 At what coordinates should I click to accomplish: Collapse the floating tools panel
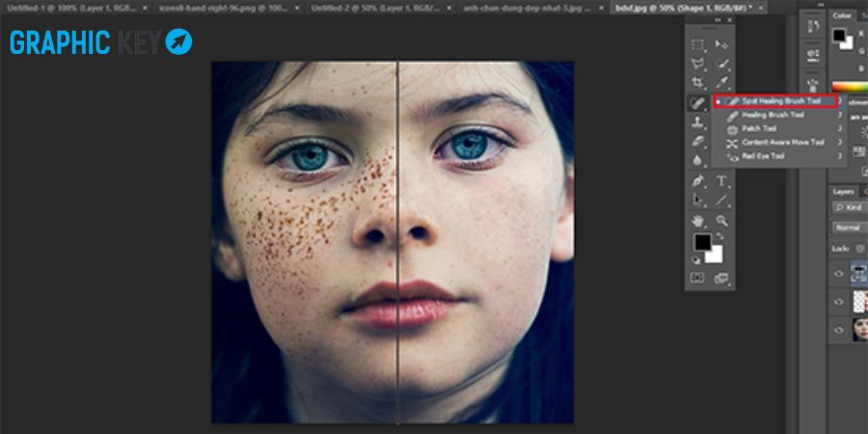pos(719,20)
